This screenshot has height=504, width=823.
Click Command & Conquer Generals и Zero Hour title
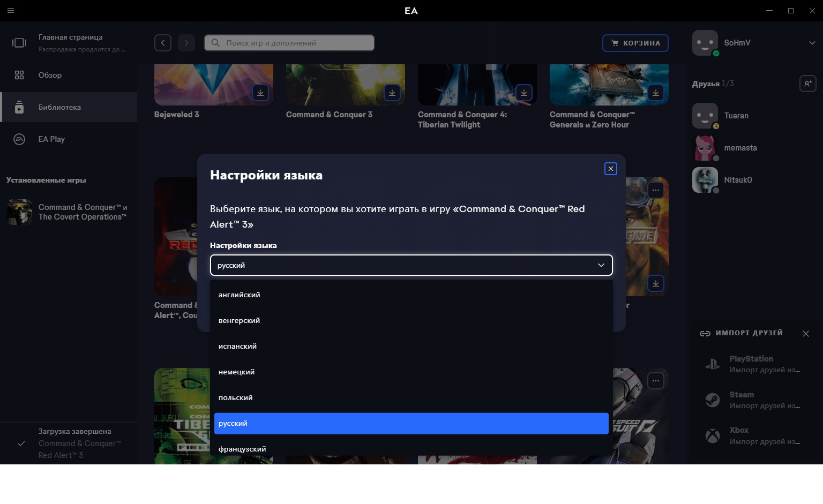tap(592, 119)
